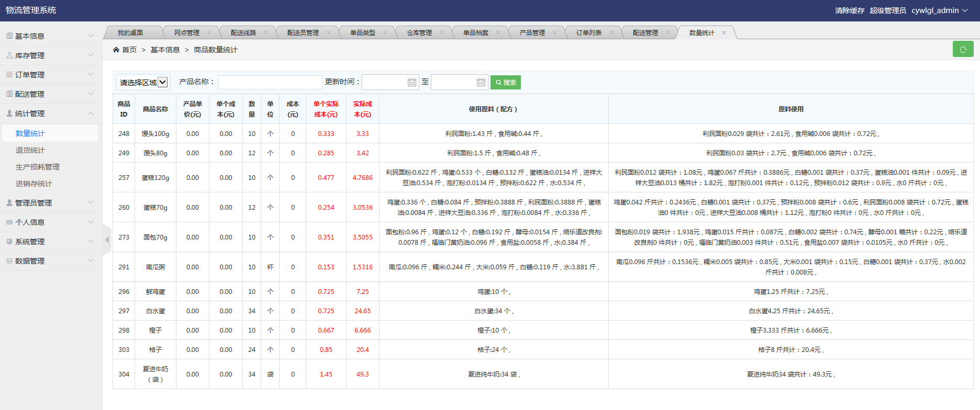
Task: Open calendar picker for end update time
Action: coord(481,82)
